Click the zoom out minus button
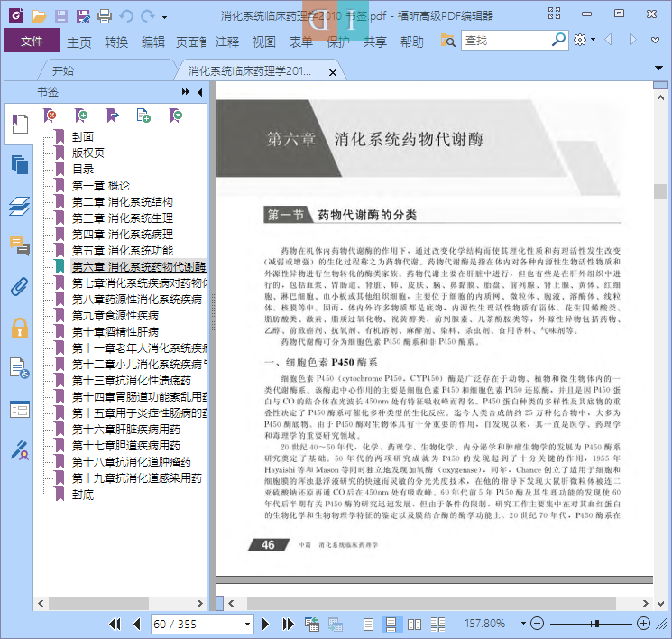 coord(537,623)
